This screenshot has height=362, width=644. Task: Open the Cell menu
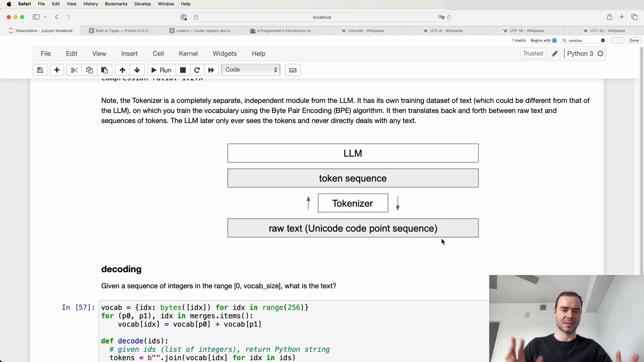[158, 53]
